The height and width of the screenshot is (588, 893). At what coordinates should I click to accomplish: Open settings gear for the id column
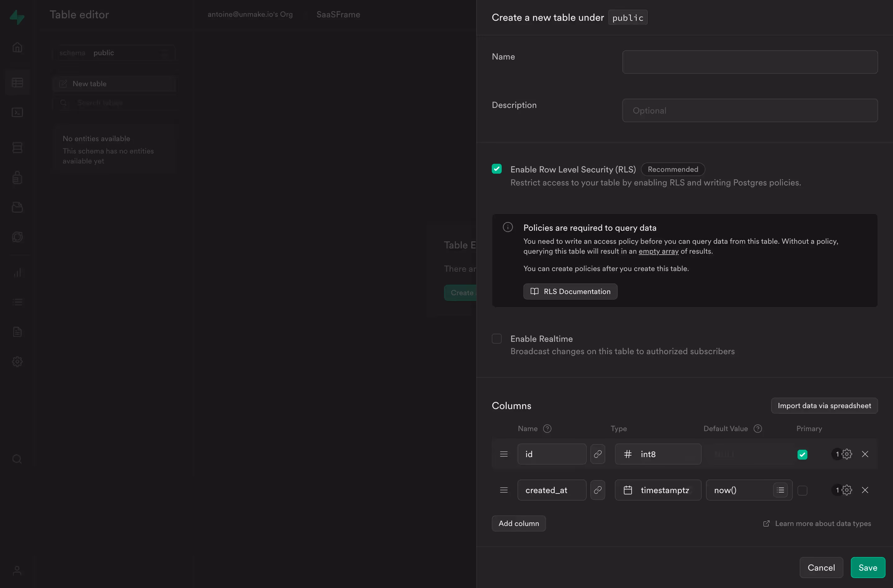click(x=846, y=454)
